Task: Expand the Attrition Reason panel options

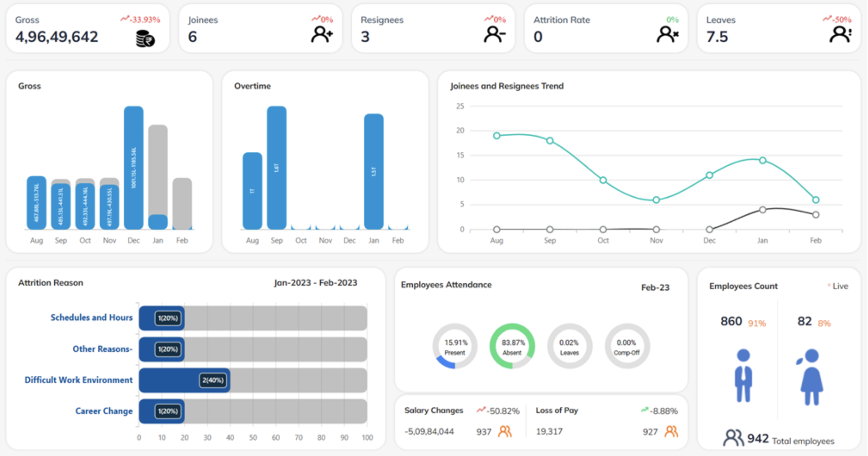Action: pyautogui.click(x=50, y=283)
